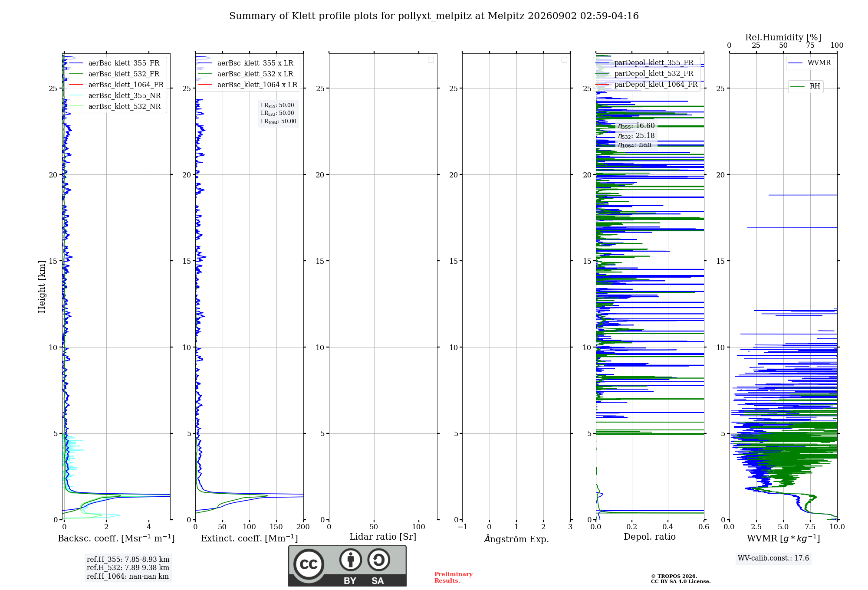The height and width of the screenshot is (590, 868).
Task: Click the empty legend box in Lidar ratio plot
Action: (x=431, y=60)
